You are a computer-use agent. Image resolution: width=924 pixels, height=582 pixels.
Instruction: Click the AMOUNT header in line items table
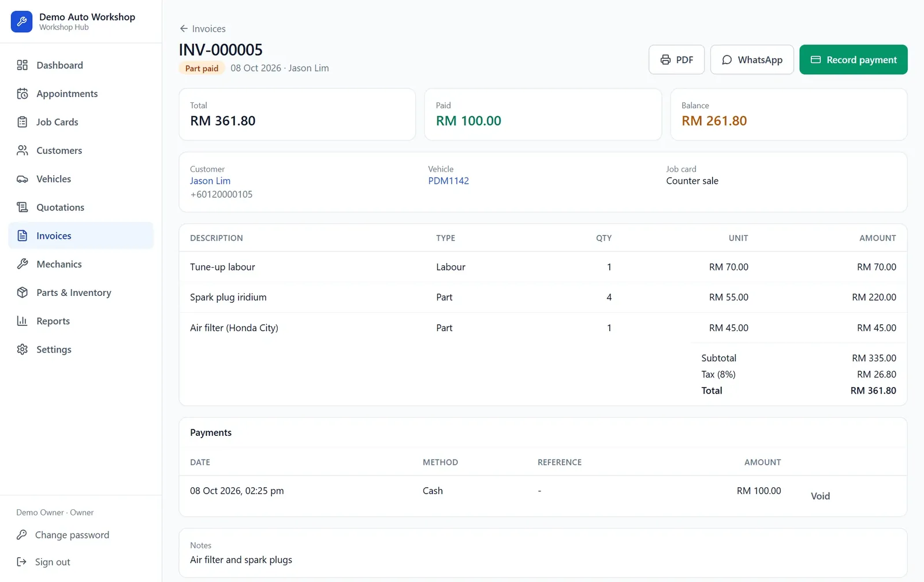pyautogui.click(x=877, y=238)
